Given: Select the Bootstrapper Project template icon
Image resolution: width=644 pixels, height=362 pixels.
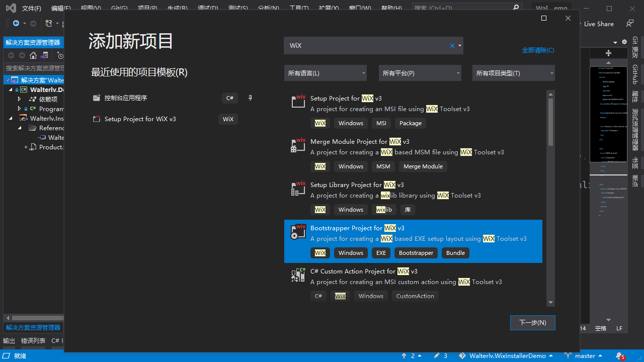Looking at the screenshot, I should [x=298, y=231].
